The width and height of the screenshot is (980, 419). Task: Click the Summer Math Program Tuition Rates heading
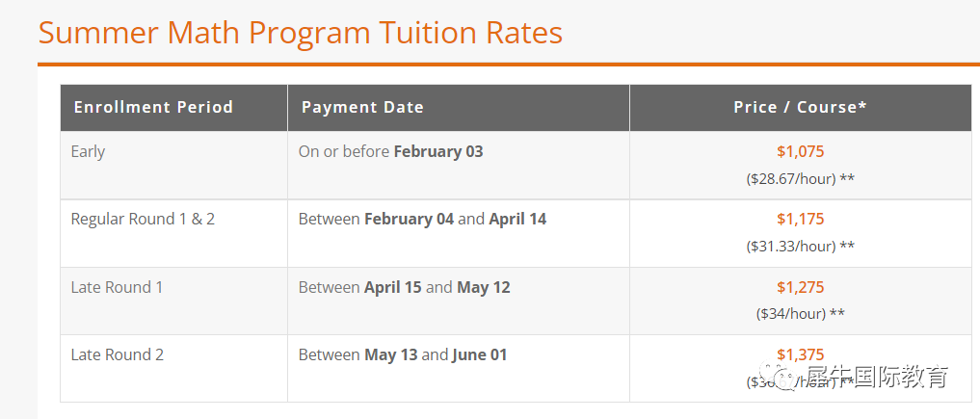pyautogui.click(x=300, y=33)
